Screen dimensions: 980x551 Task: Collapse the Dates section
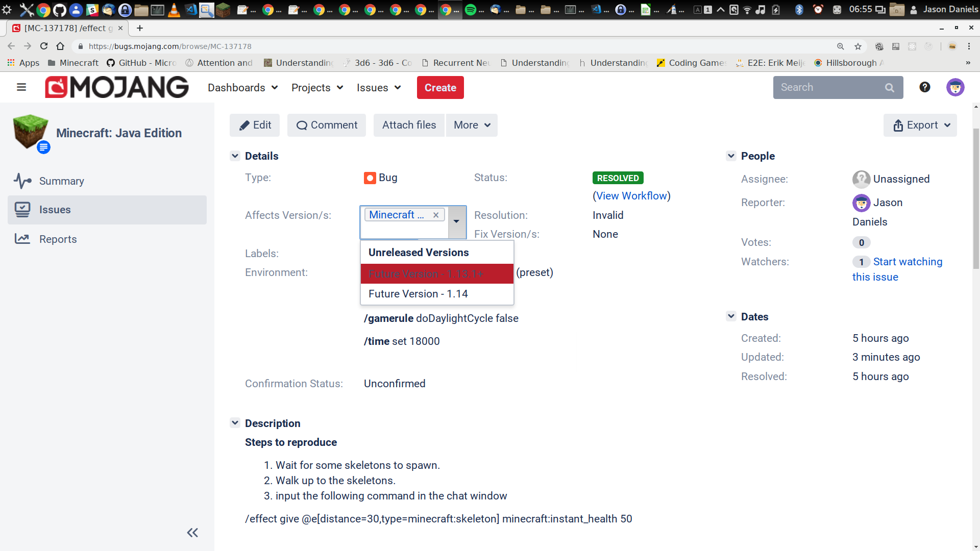(731, 316)
